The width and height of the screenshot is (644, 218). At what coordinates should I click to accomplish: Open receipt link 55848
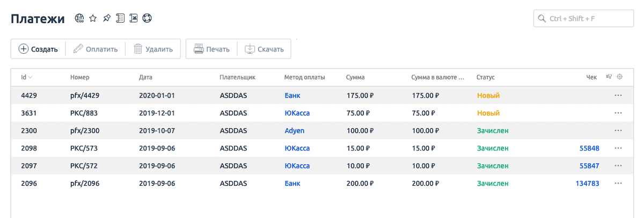click(589, 148)
